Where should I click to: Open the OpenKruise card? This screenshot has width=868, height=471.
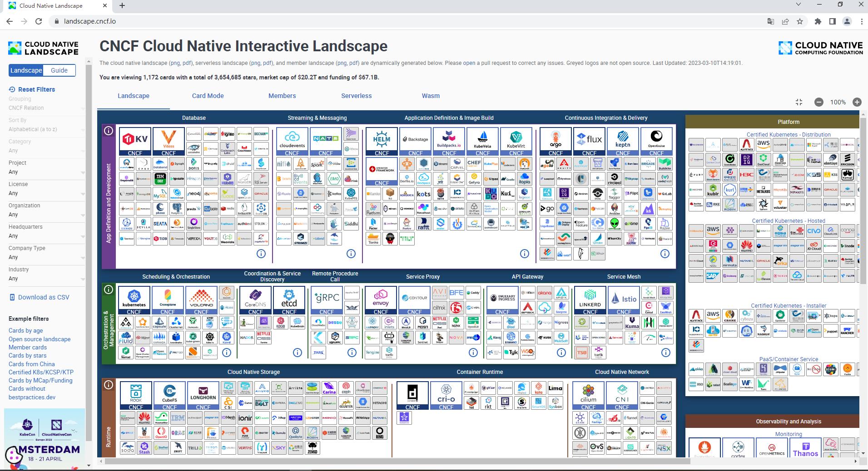click(x=656, y=142)
